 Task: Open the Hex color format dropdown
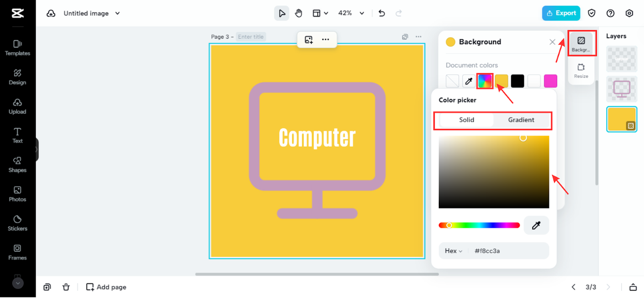(x=453, y=251)
